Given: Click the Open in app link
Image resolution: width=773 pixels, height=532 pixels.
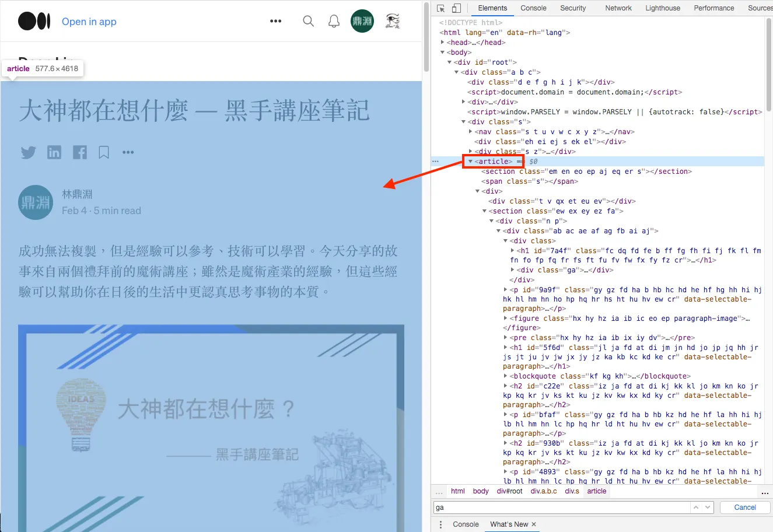Looking at the screenshot, I should coord(89,22).
